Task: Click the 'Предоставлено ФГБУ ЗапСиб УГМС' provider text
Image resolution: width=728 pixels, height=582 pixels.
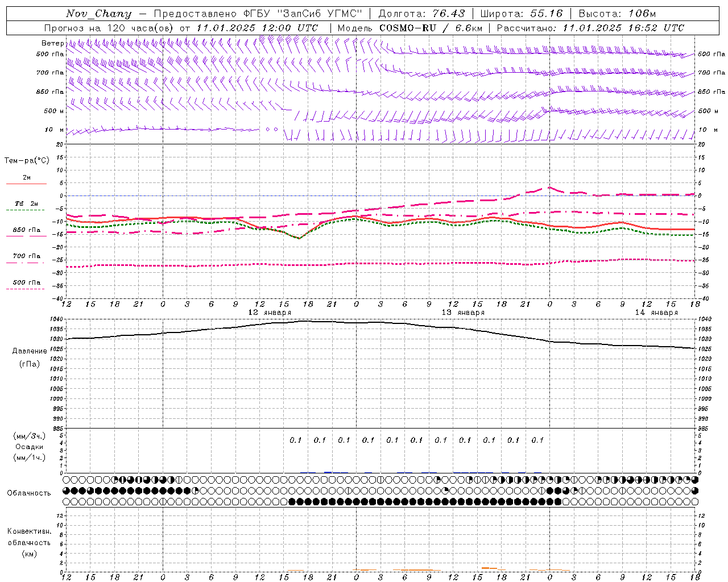Action: [258, 13]
